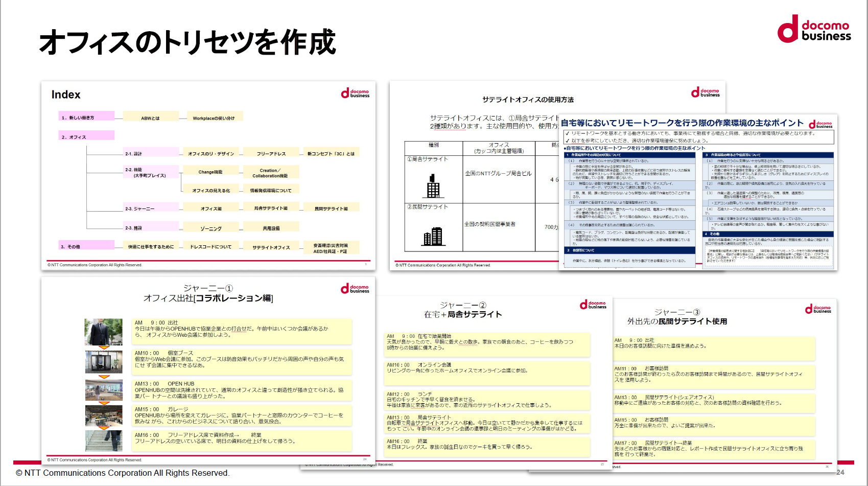The height and width of the screenshot is (486, 868).
Task: Click the '1. 新しい働き方' index box
Action: (85, 117)
